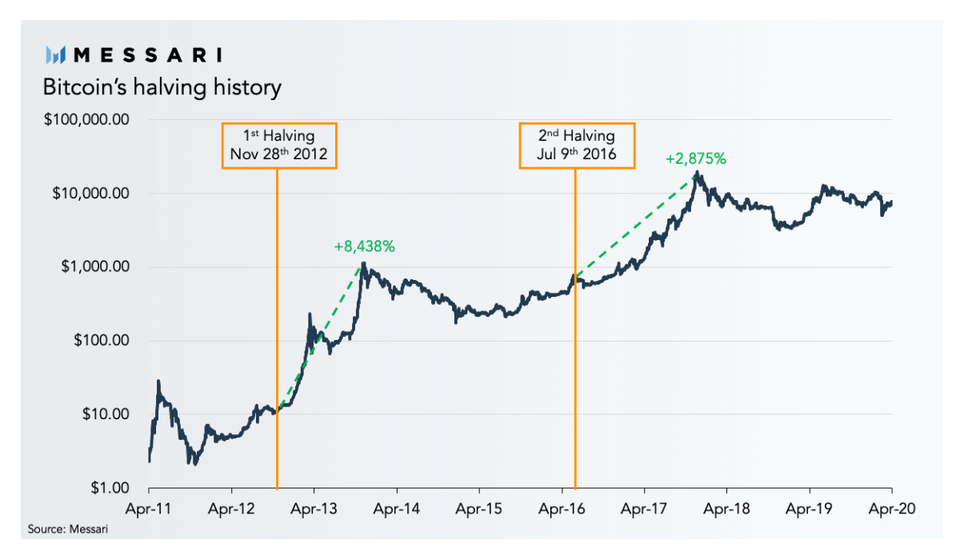Screen dimensions: 960x560
Task: Click the Source: Messari footer text
Action: (68, 529)
